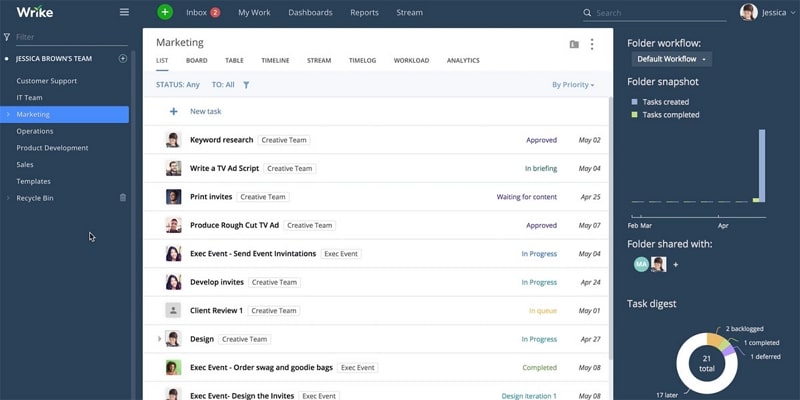Screen dimensions: 800x400
Task: Click in the folder Filter field
Action: point(71,37)
